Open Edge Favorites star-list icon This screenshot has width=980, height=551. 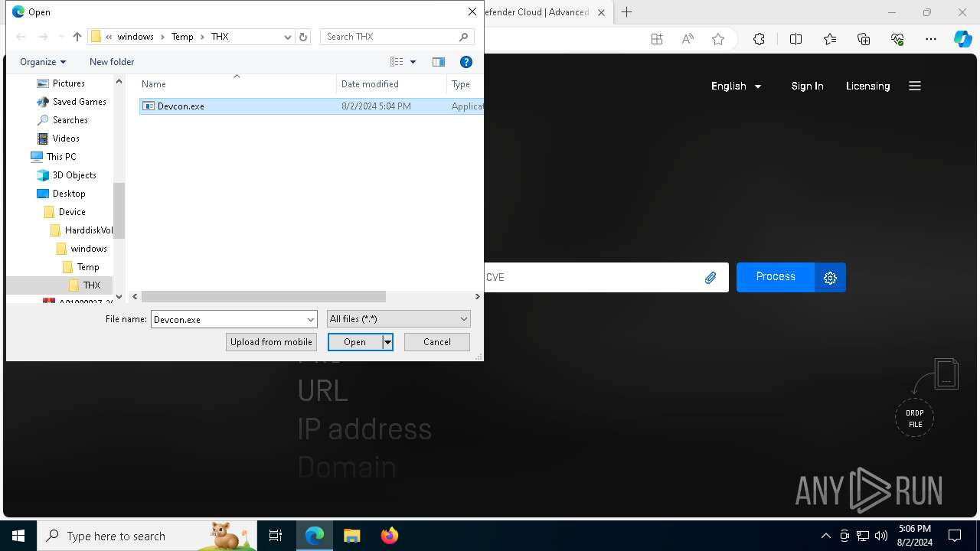click(x=830, y=39)
